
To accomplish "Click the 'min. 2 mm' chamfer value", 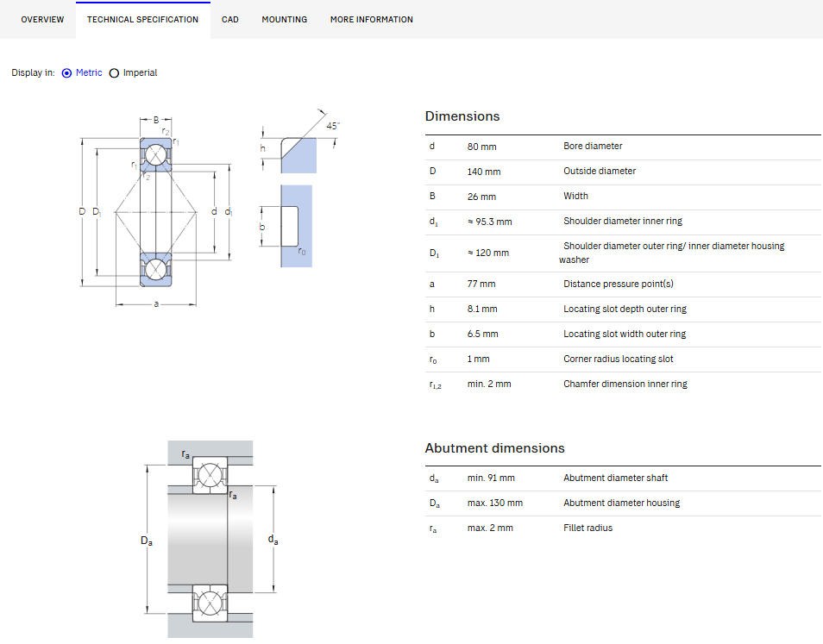I will pos(489,384).
